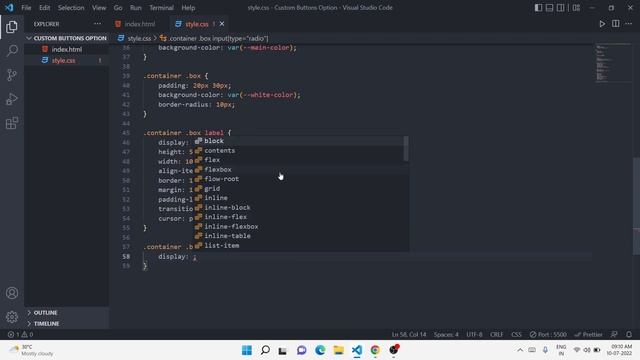Click the Run play icon in editor toolbar
The width and height of the screenshot is (640, 360).
[x=602, y=24]
